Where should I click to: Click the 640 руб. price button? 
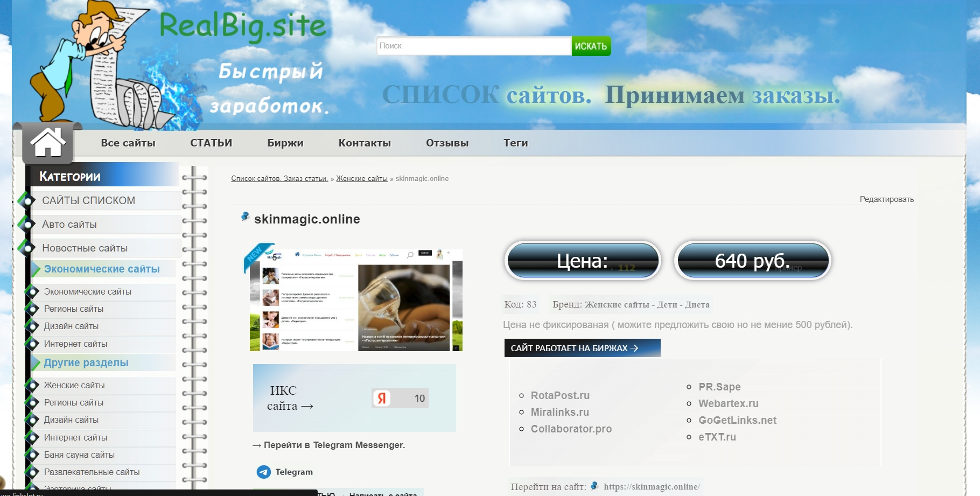click(x=753, y=261)
